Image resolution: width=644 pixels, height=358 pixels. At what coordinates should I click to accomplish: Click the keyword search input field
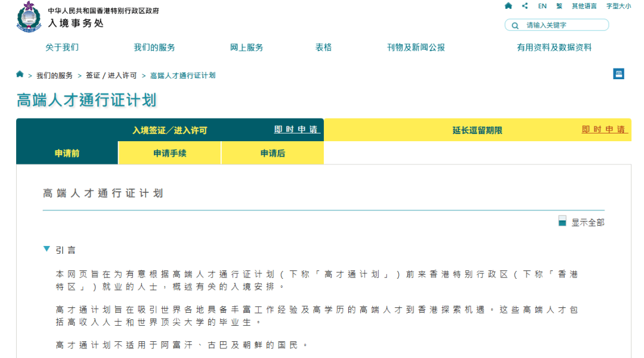click(x=563, y=25)
